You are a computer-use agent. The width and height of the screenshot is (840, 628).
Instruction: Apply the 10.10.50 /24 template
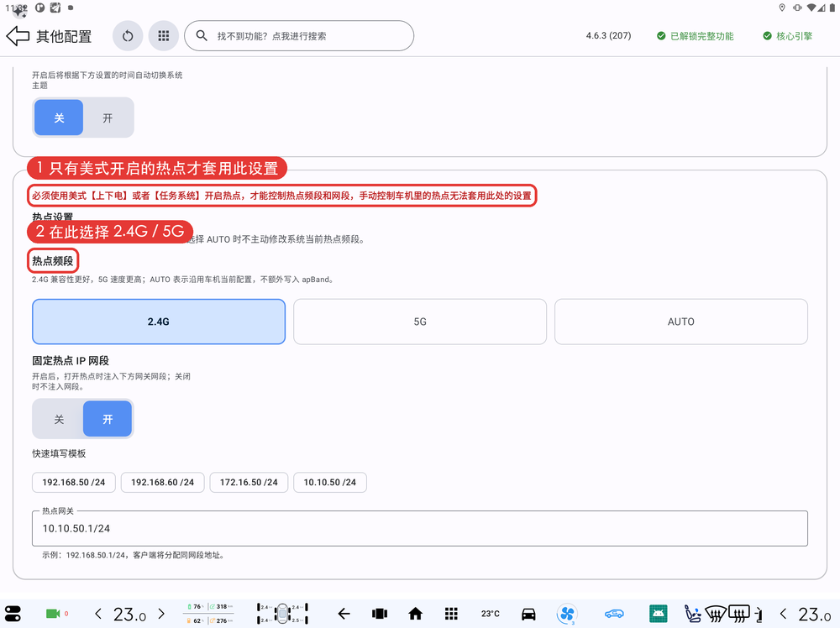tap(330, 483)
